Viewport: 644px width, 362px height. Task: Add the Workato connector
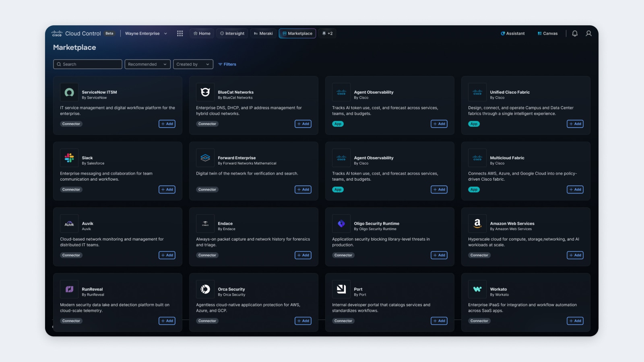[x=575, y=321]
